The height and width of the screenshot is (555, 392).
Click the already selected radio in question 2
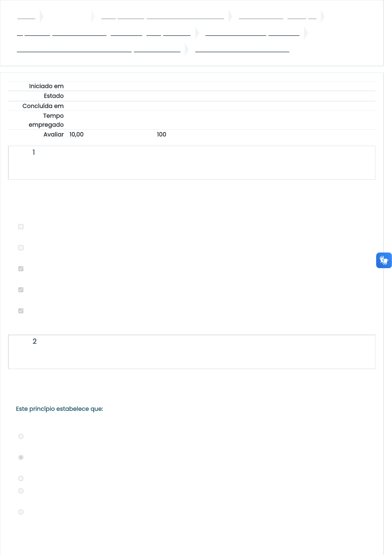(21, 457)
